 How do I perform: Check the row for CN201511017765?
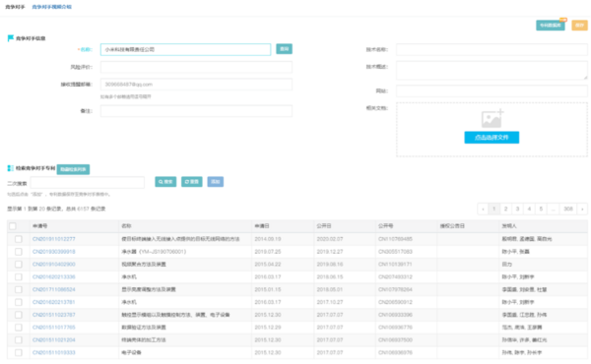(19, 328)
